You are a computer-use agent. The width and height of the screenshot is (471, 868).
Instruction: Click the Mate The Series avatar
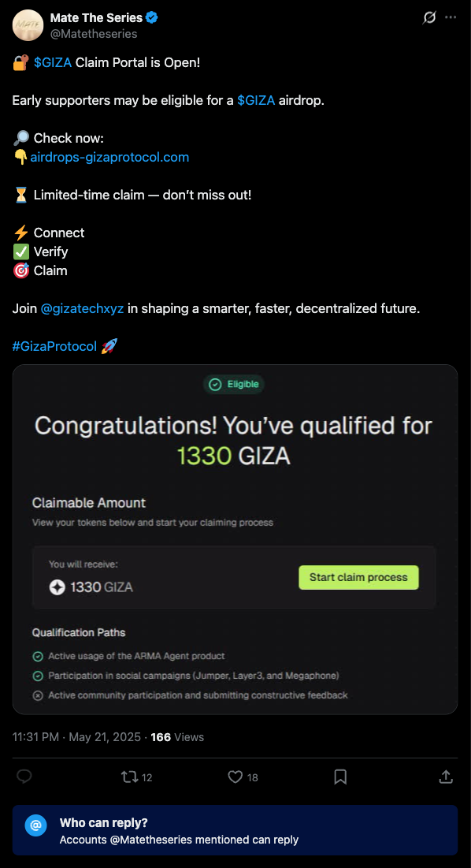click(28, 25)
